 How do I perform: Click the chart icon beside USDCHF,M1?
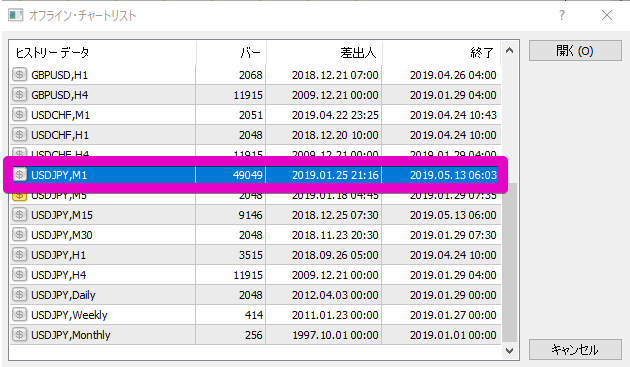tap(19, 115)
